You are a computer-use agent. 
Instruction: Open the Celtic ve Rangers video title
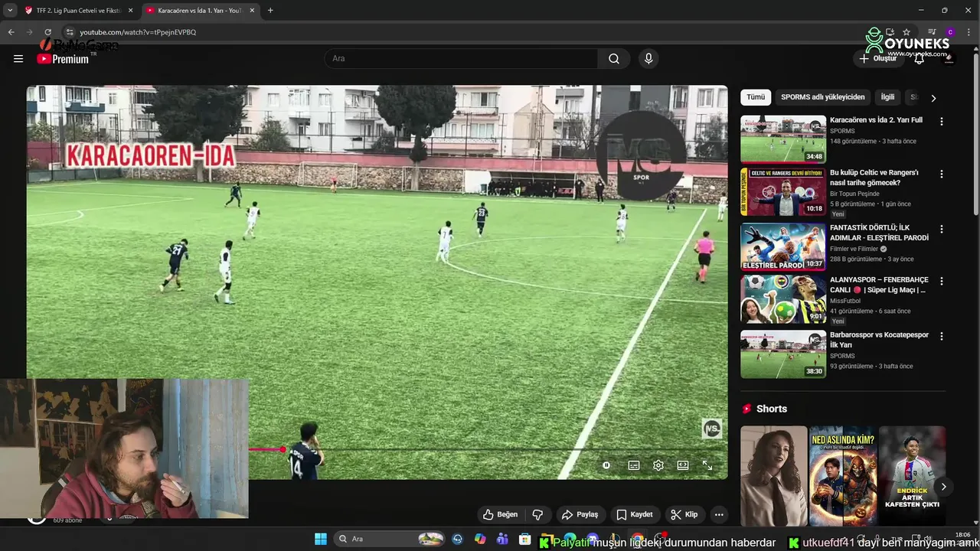click(x=874, y=178)
